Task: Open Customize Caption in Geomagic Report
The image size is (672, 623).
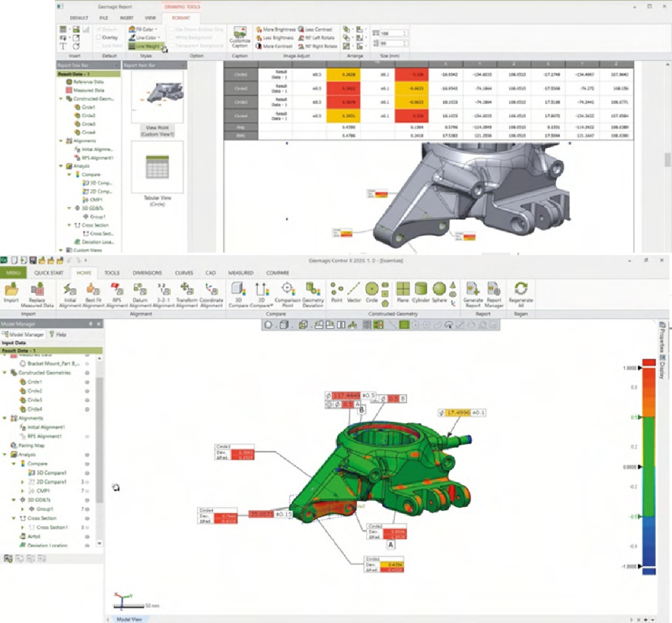Action: point(239,37)
